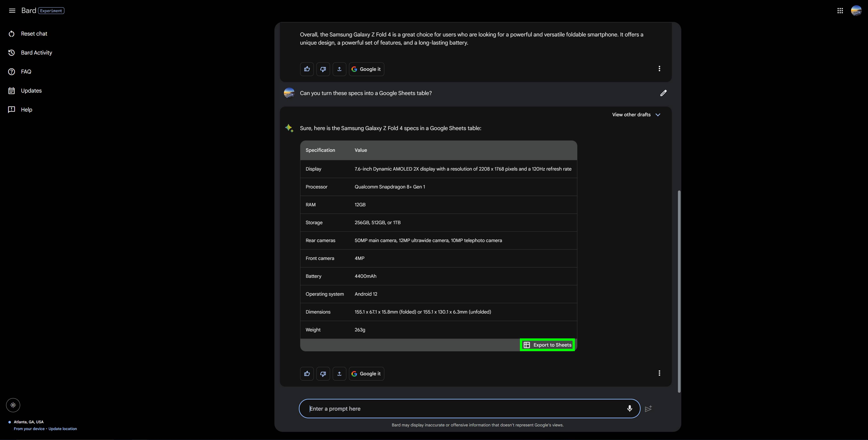Open Help from the sidebar
Viewport: 868px width, 440px height.
tap(27, 109)
